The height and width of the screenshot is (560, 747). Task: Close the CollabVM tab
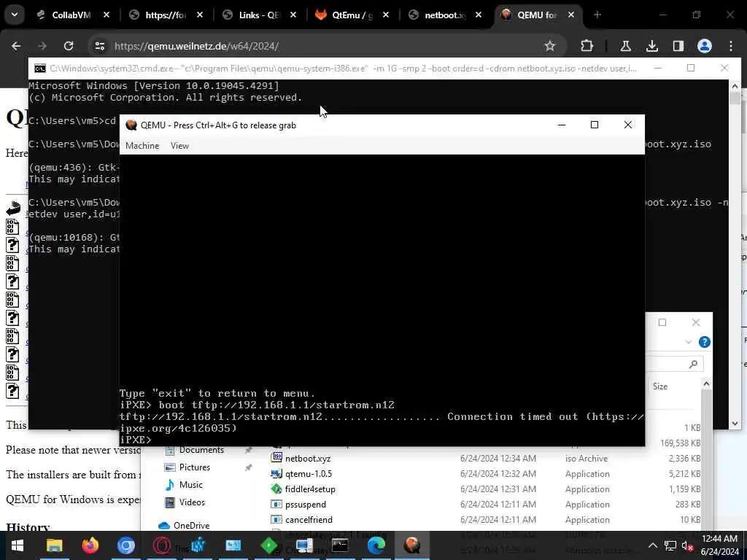coord(107,15)
